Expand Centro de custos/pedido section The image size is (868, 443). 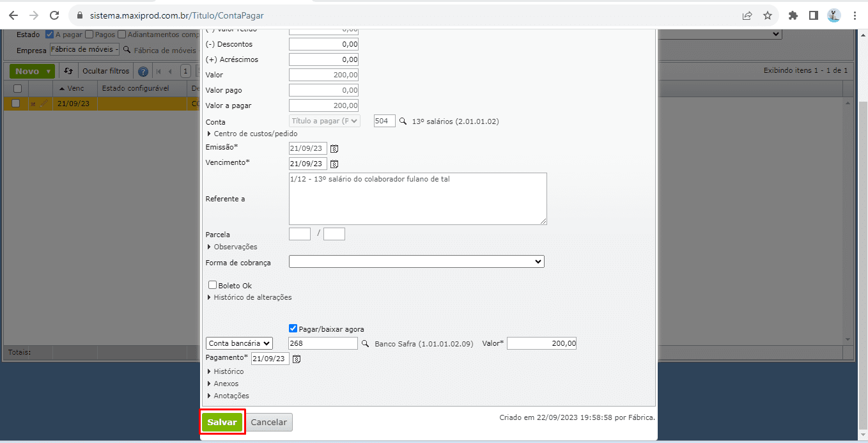pos(252,134)
